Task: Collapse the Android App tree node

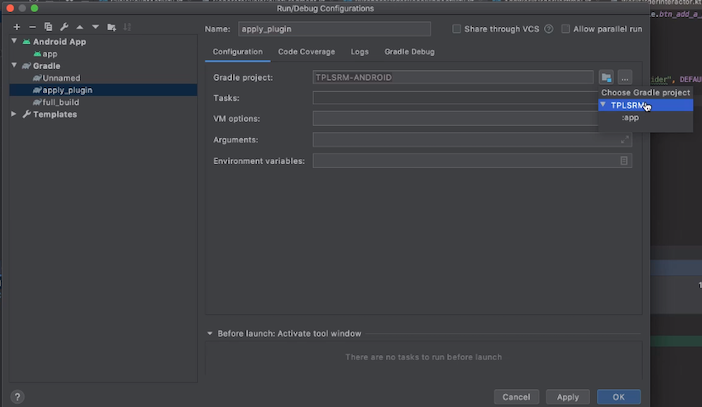Action: 15,42
